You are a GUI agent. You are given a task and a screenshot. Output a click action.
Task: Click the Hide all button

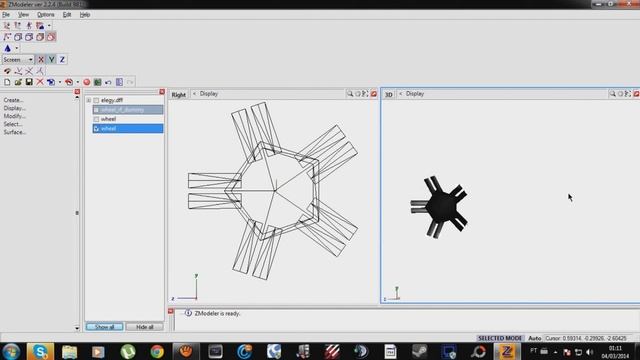tap(144, 327)
